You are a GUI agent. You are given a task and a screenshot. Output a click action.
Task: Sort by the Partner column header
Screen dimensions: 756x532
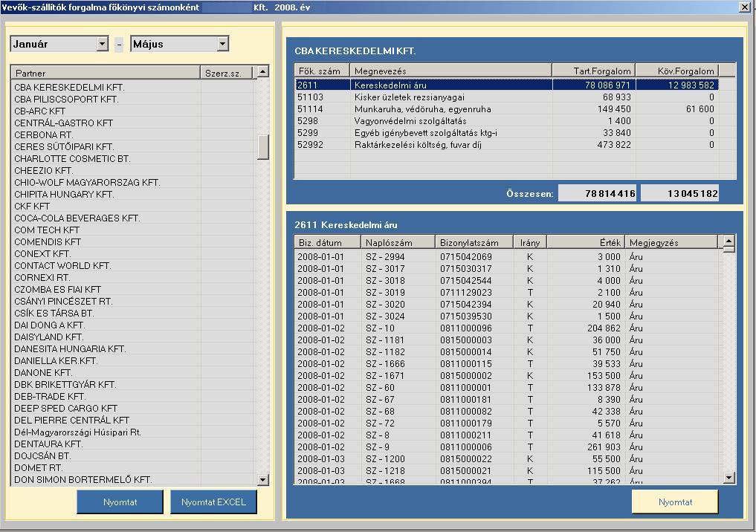106,73
